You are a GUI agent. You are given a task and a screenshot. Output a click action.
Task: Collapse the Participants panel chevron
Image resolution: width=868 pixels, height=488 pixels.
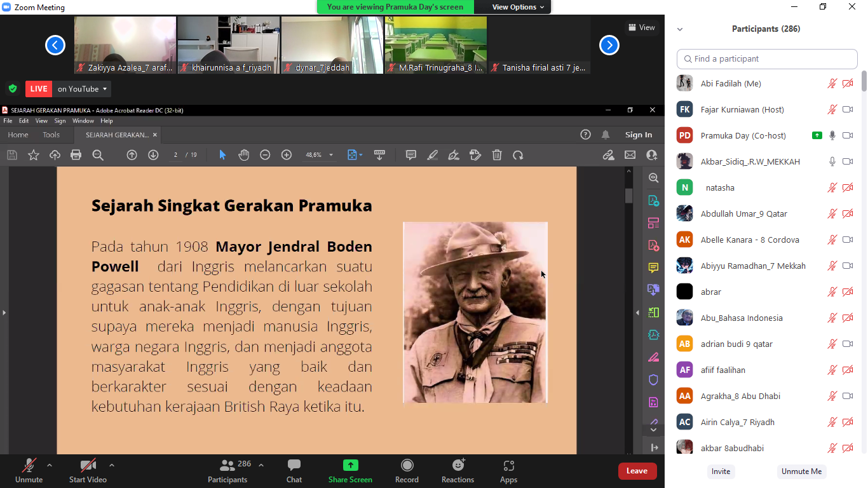680,29
